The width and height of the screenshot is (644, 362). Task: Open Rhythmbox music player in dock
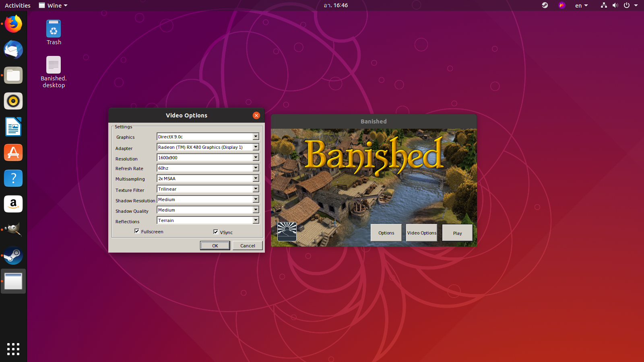click(13, 101)
